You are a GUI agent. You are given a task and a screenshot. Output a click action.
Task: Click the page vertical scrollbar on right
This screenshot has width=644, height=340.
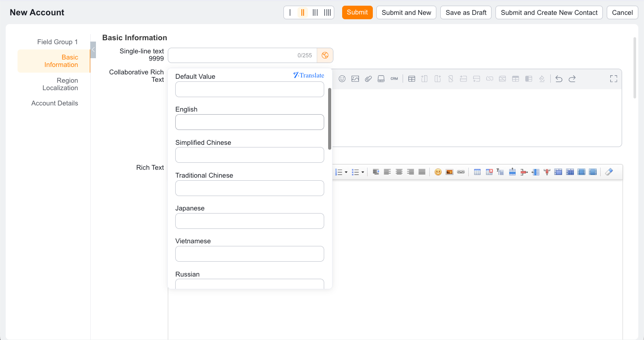click(x=635, y=68)
